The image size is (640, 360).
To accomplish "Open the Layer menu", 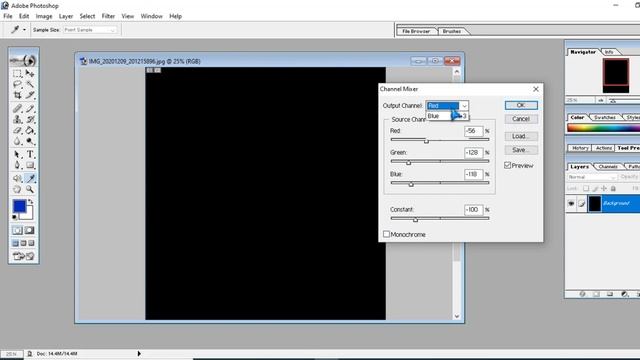I will pyautogui.click(x=66, y=16).
